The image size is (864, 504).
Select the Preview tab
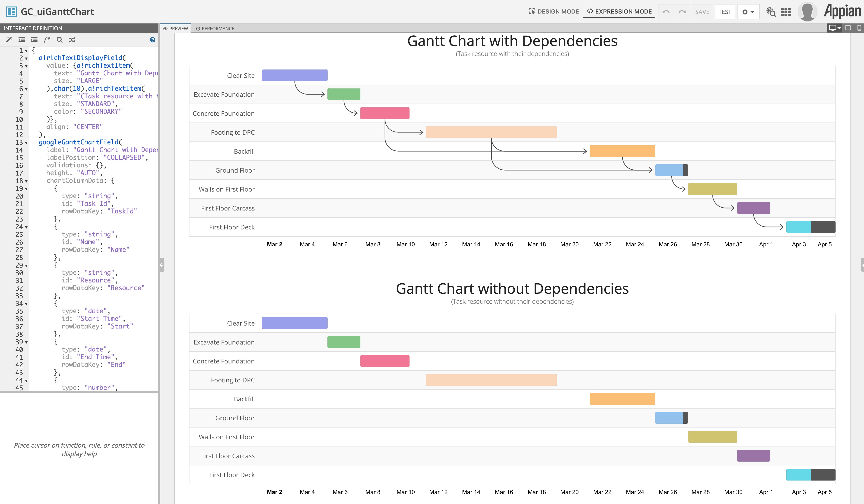[x=175, y=28]
